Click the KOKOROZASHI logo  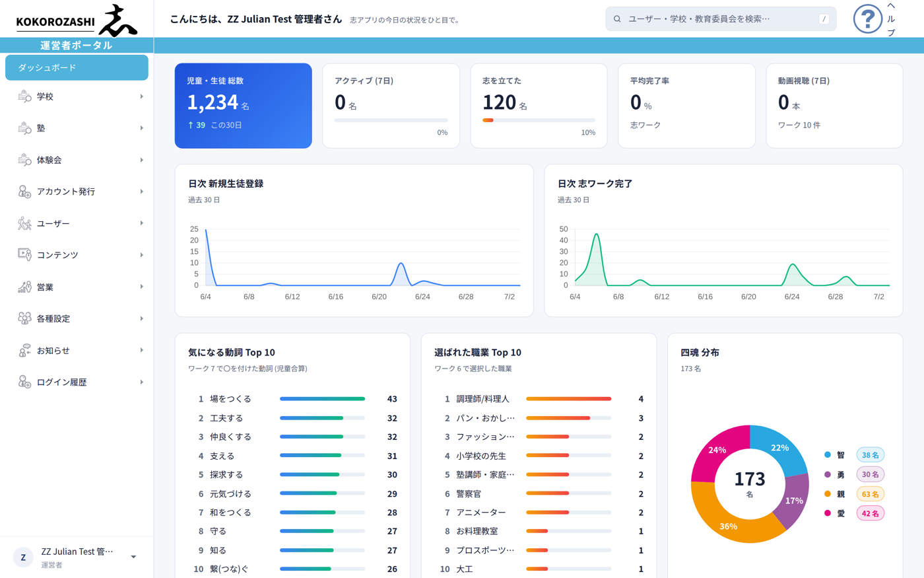click(77, 20)
